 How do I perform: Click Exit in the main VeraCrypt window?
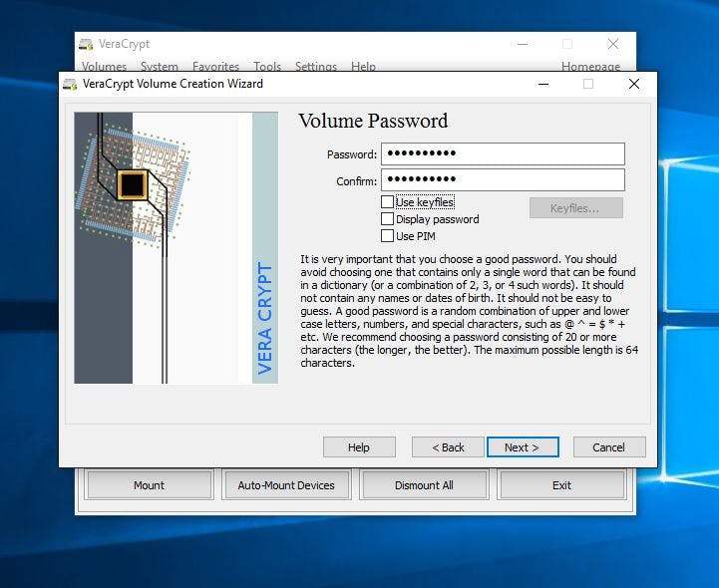coord(561,485)
